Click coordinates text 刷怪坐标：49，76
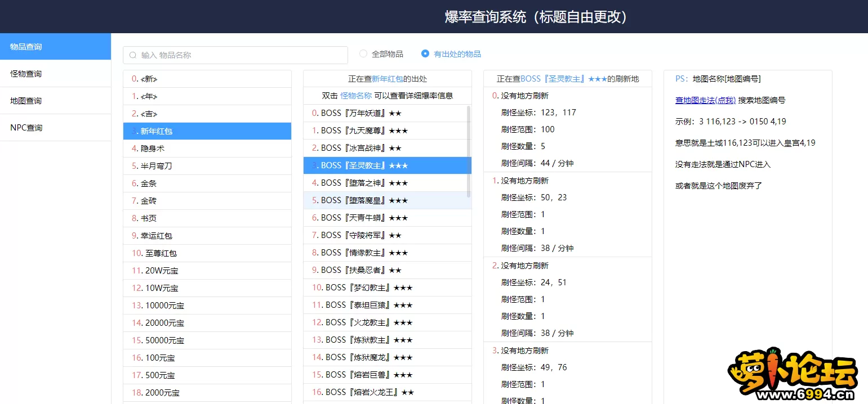The image size is (868, 404). [x=534, y=367]
